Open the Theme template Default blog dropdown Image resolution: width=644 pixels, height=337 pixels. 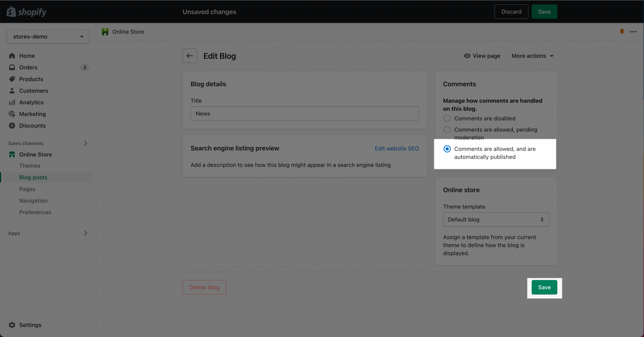point(496,220)
